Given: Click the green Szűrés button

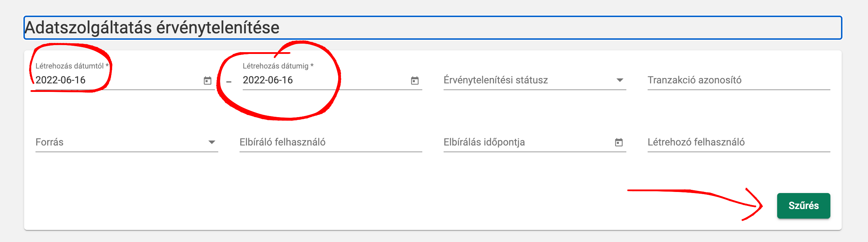Looking at the screenshot, I should 803,206.
